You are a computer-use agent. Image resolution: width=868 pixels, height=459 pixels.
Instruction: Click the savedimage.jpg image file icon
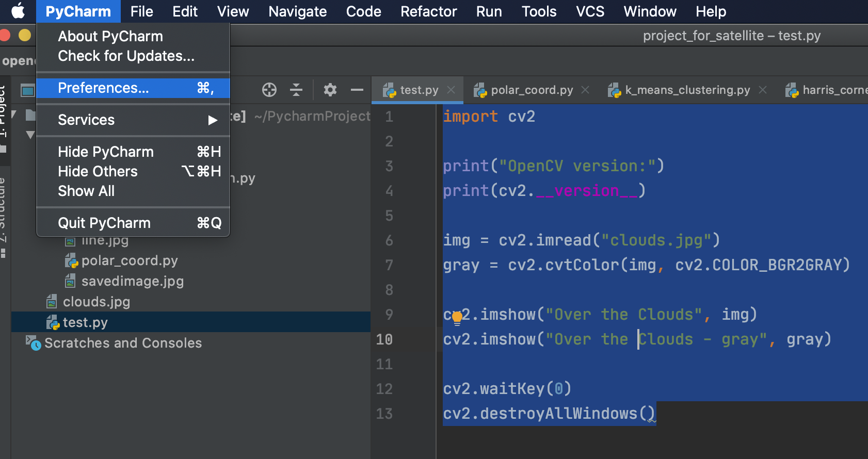click(x=70, y=281)
